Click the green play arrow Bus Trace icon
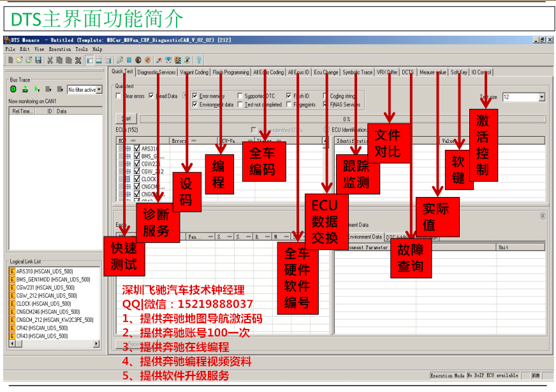Screen dimensions: 556x392 (x=37, y=89)
